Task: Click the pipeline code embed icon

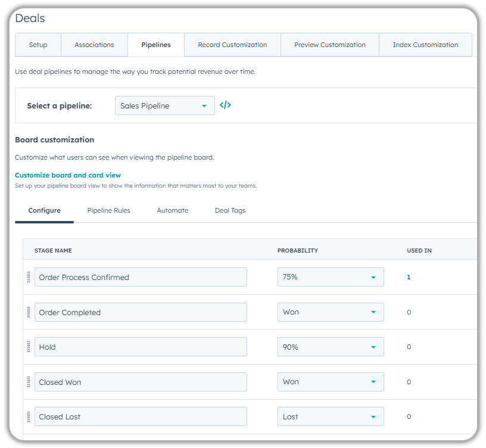Action: tap(225, 105)
